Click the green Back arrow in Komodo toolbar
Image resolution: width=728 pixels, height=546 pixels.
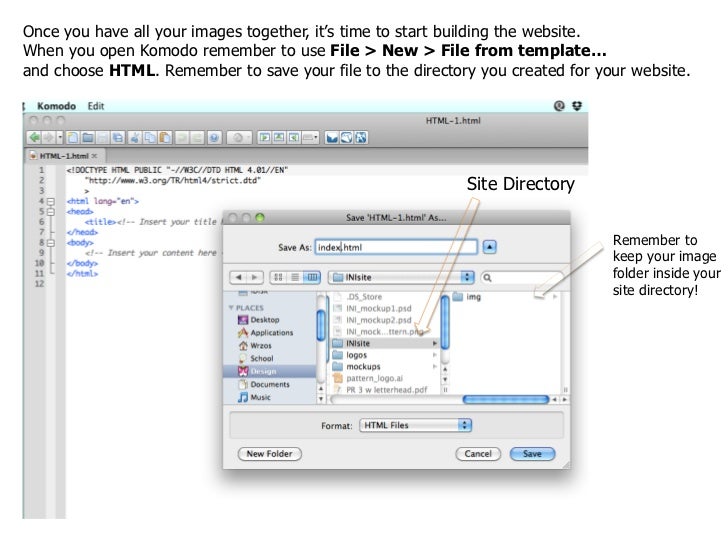[x=34, y=137]
